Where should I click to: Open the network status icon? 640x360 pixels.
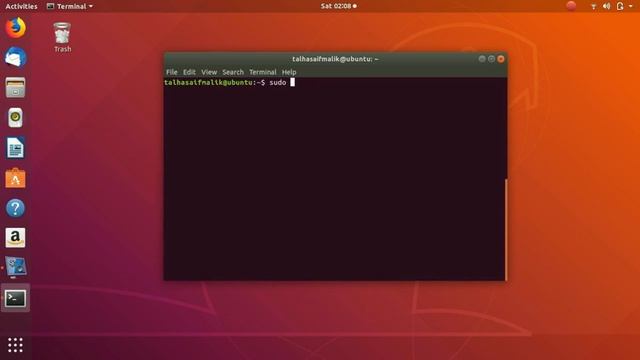click(593, 6)
